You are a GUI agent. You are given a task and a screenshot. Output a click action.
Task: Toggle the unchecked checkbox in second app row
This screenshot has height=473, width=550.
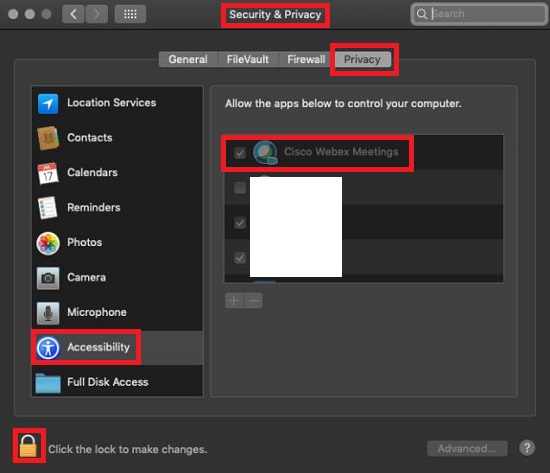point(240,188)
